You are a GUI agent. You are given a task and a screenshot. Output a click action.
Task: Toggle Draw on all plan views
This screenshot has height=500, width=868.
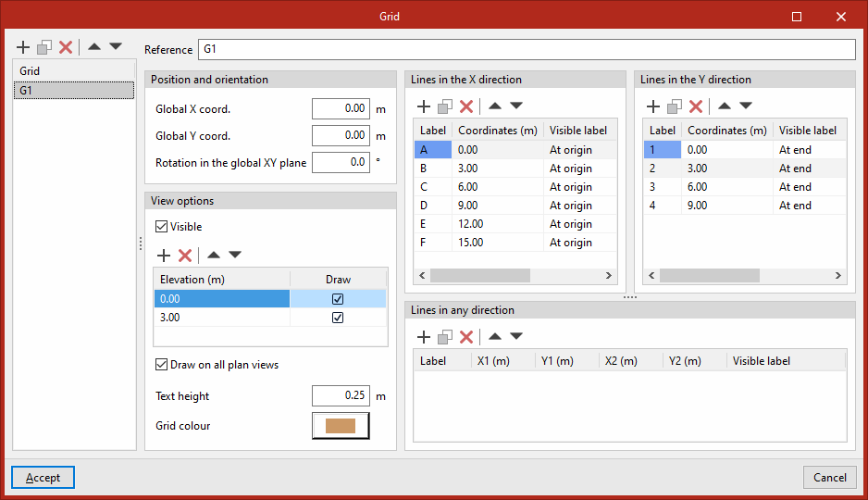[x=161, y=364]
